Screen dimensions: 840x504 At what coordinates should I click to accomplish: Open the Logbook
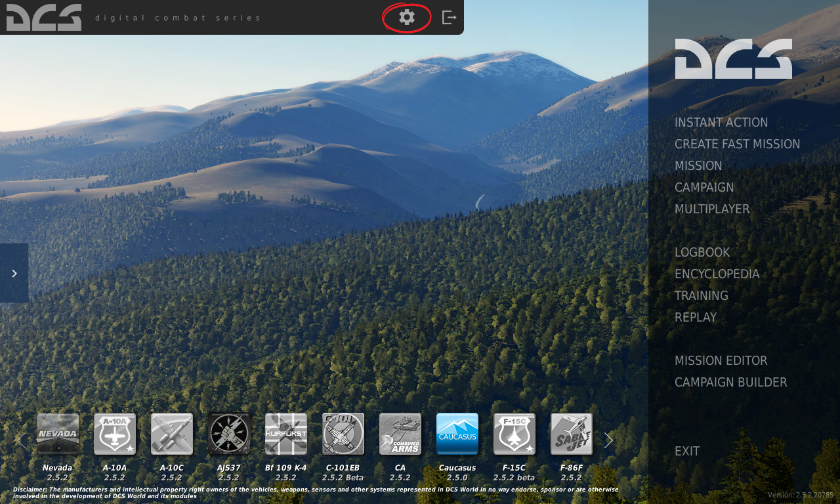(702, 252)
